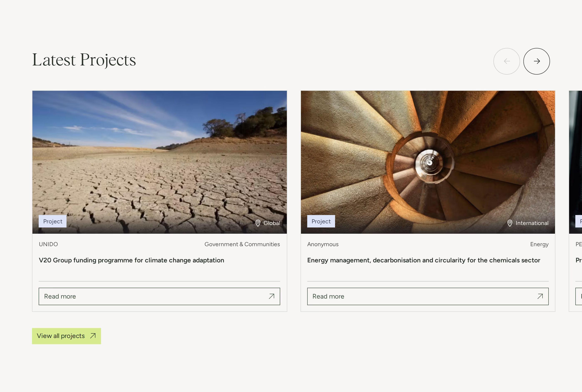The image size is (582, 392).
Task: Open the V20 Group funding programme title
Action: click(132, 260)
